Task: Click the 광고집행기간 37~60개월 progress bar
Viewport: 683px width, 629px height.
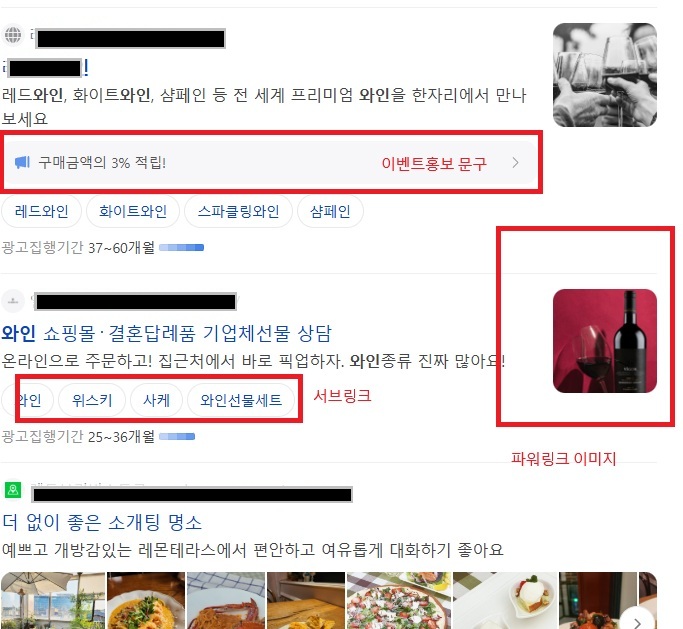Action: 182,247
